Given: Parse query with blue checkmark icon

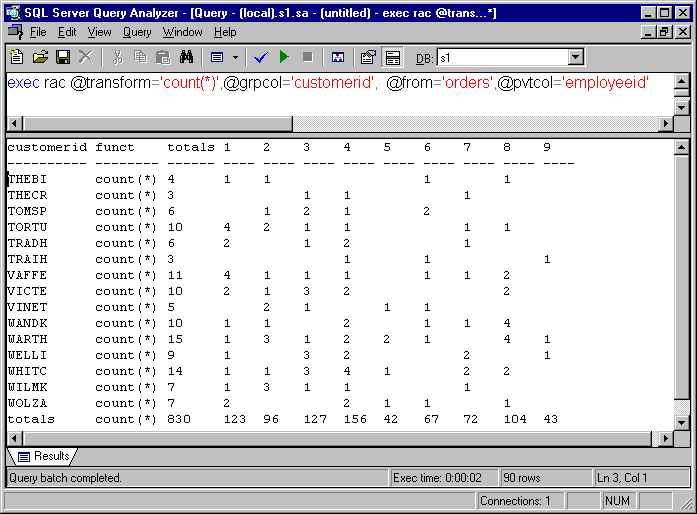Looking at the screenshot, I should 261,57.
